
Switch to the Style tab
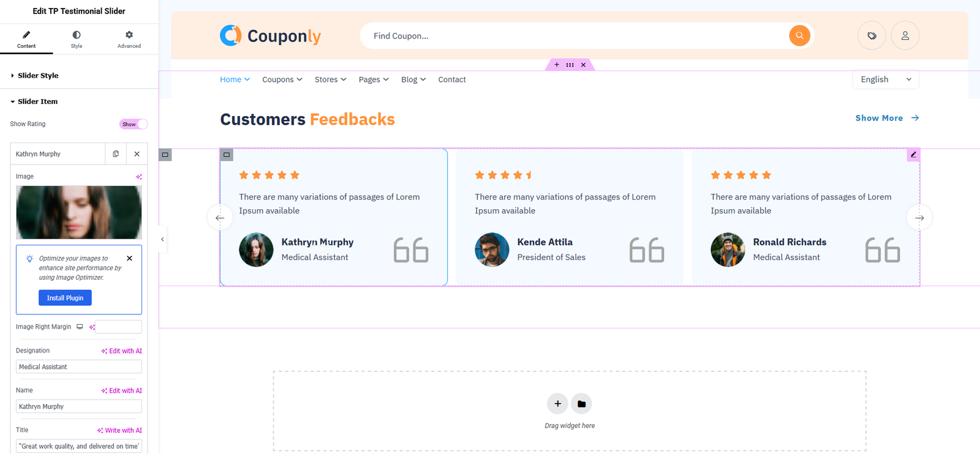77,39
